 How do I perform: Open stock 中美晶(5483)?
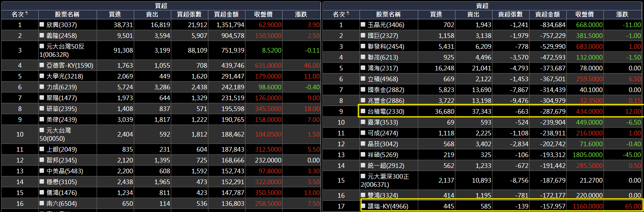coord(65,171)
